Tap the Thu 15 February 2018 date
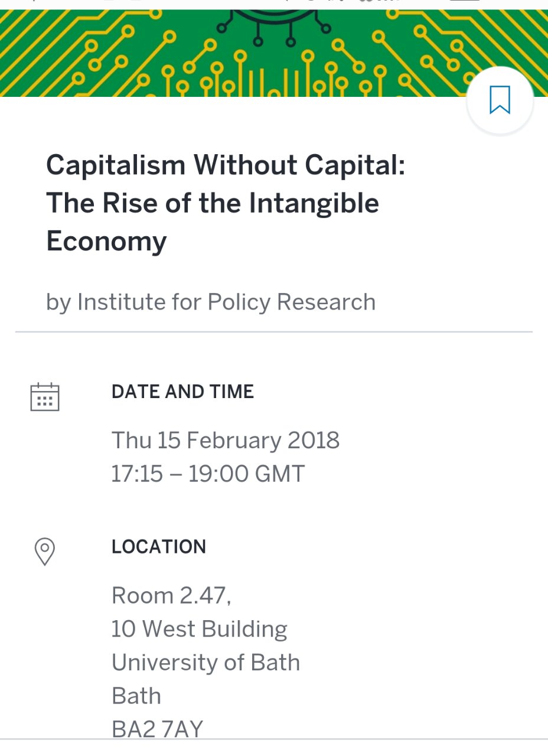 tap(226, 441)
